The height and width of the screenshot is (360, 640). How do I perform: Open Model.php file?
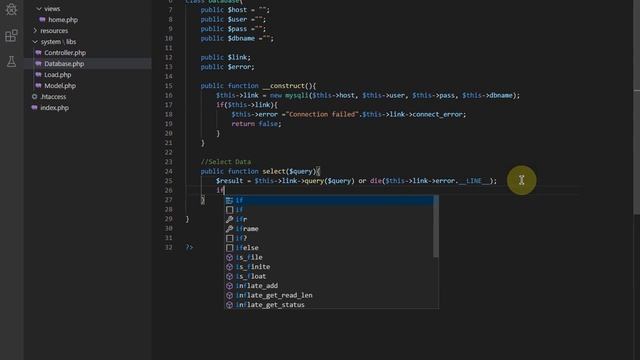point(60,86)
